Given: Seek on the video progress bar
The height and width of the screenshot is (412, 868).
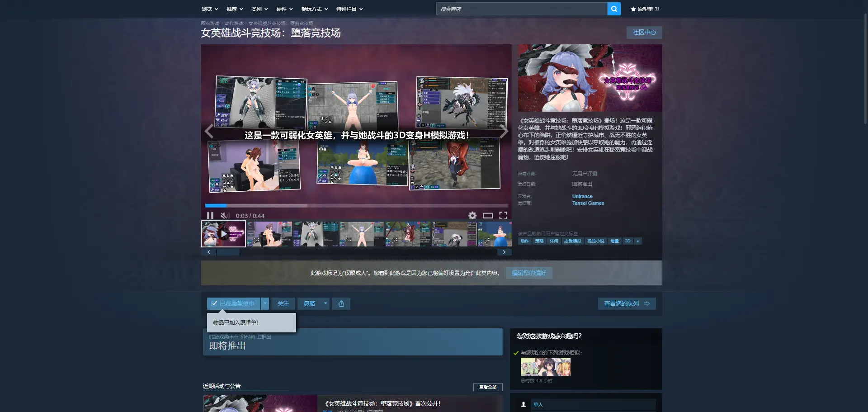Looking at the screenshot, I should [x=356, y=206].
